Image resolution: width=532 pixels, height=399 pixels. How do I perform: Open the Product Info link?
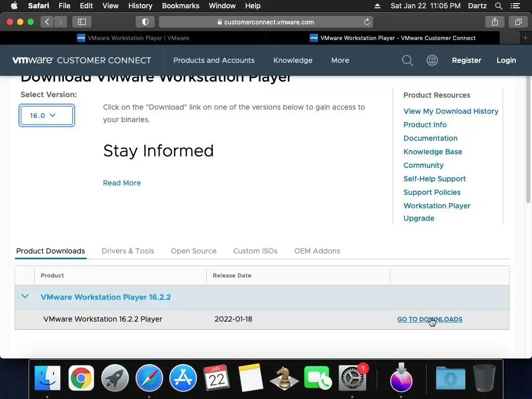425,125
